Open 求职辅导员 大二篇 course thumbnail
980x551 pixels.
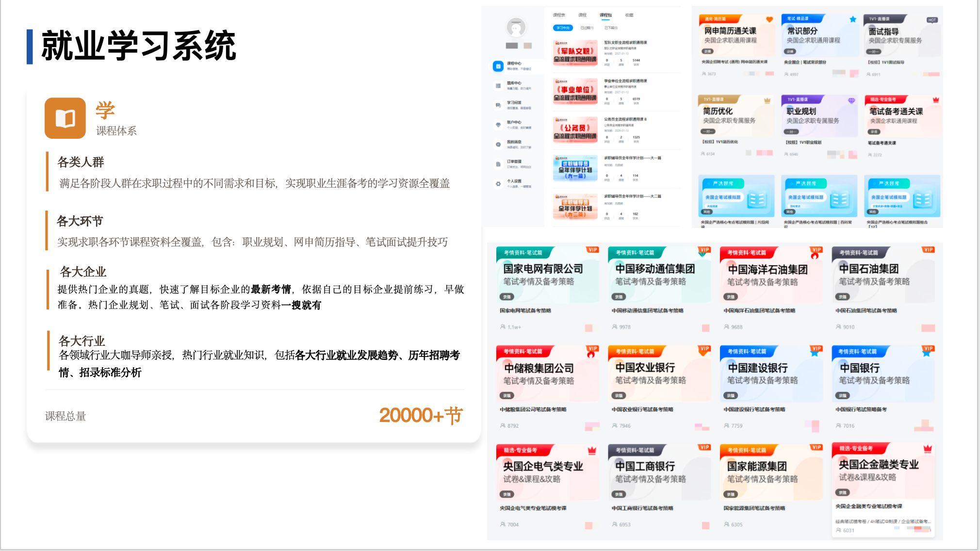[x=575, y=207]
